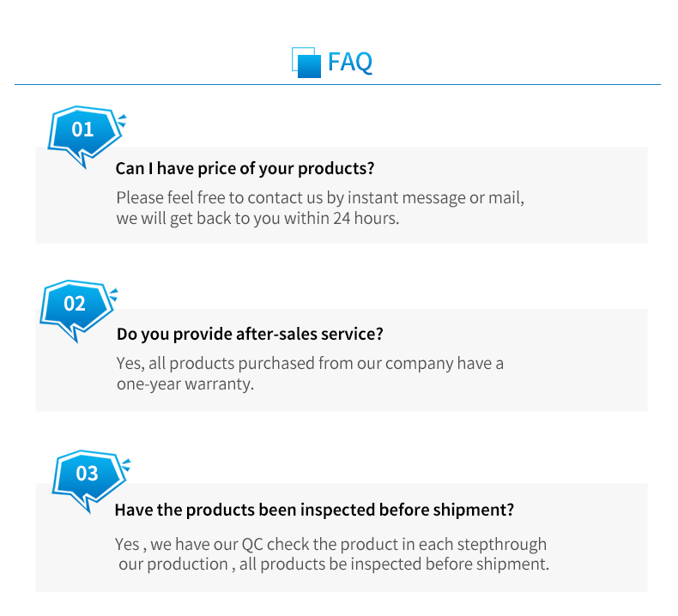The width and height of the screenshot is (678, 616).
Task: Click the "Please feel free to contact us" line
Action: point(319,197)
